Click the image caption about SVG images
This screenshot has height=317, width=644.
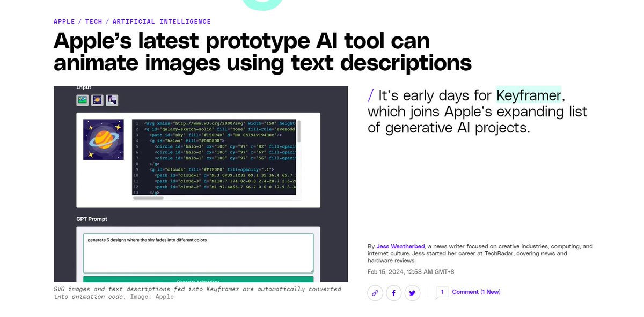[197, 293]
